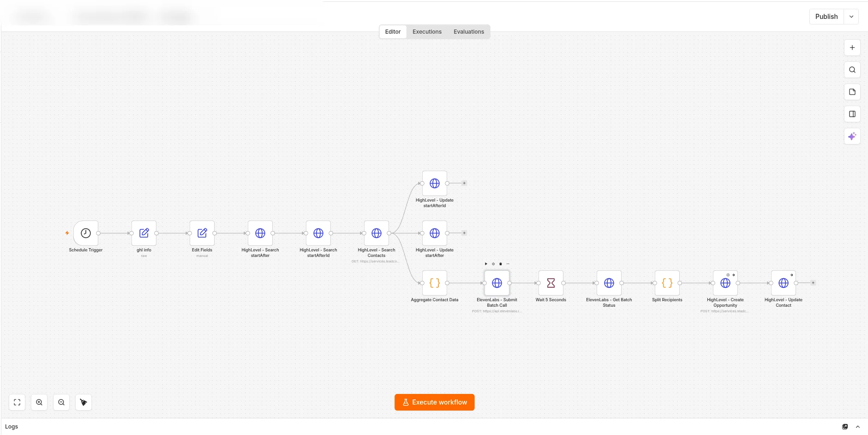Zoom out on the canvas

tap(61, 402)
